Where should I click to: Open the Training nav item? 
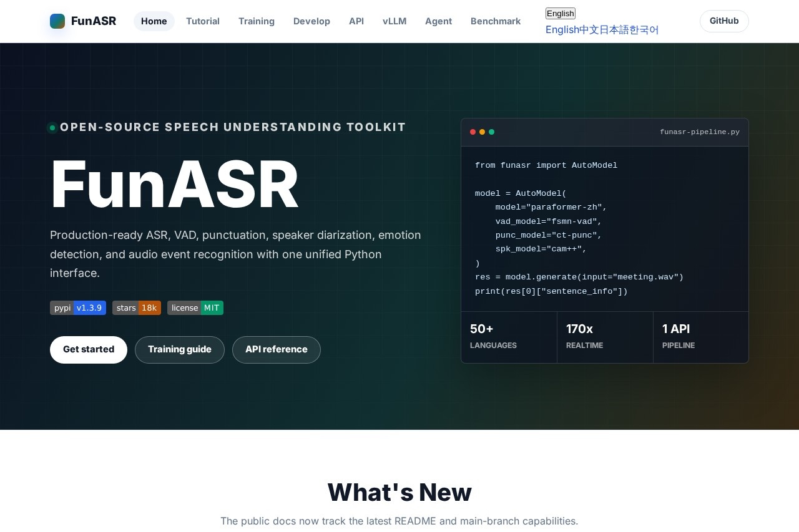click(257, 21)
